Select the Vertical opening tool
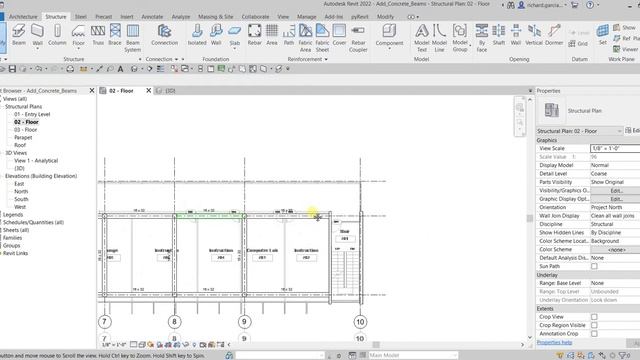 (x=534, y=35)
